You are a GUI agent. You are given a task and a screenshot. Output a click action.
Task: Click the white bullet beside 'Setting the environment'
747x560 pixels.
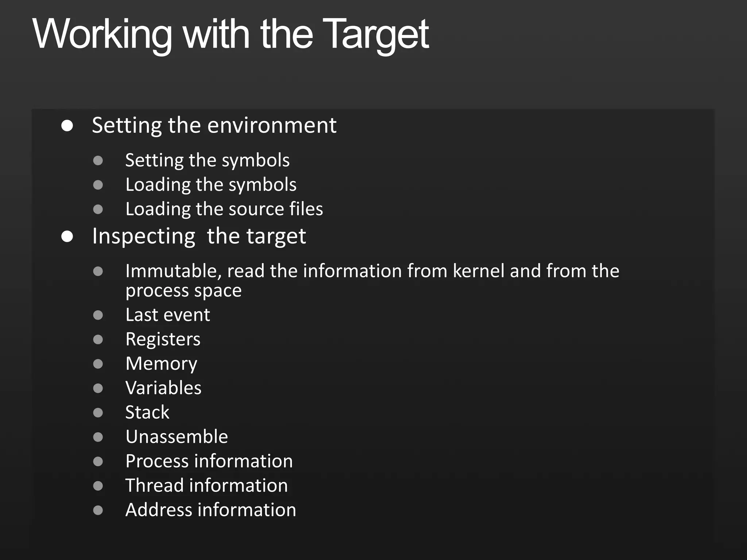click(67, 126)
